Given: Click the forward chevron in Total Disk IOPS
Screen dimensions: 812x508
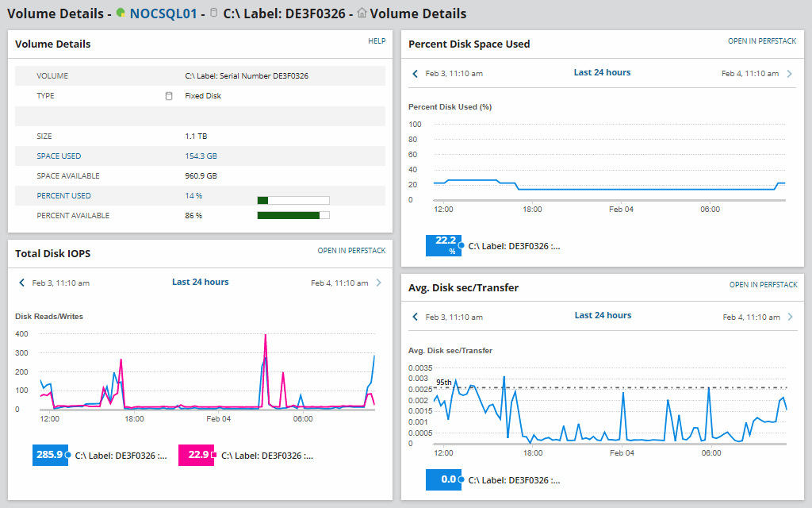Looking at the screenshot, I should pyautogui.click(x=379, y=283).
